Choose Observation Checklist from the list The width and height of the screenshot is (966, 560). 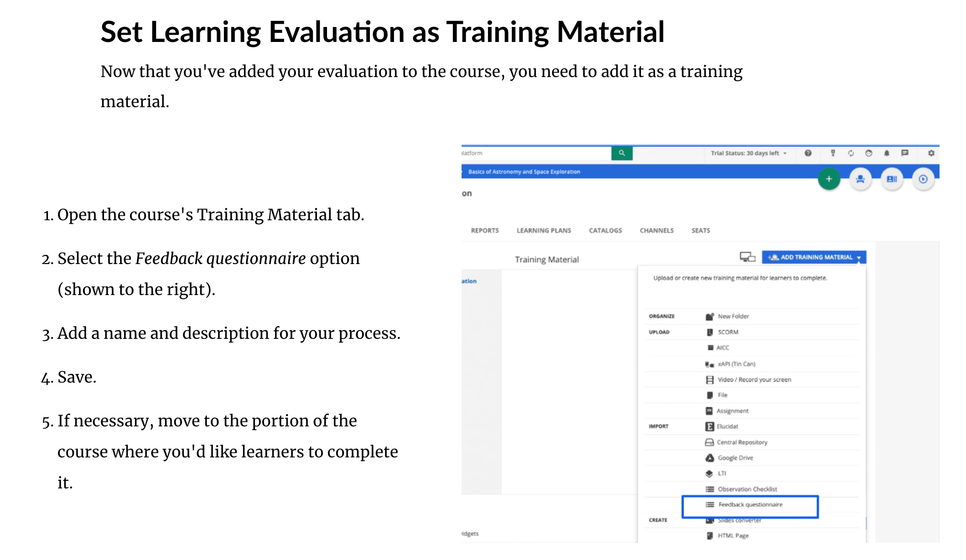(747, 489)
